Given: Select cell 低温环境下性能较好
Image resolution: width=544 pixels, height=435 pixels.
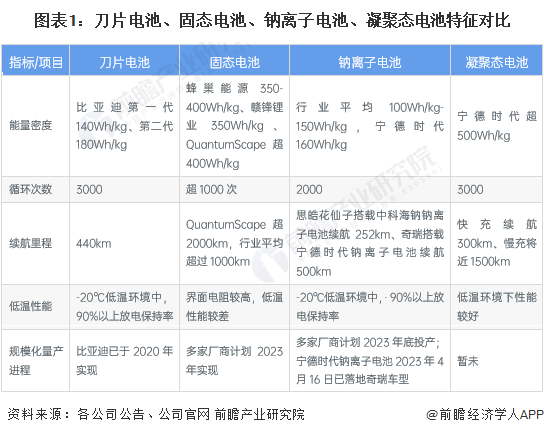Looking at the screenshot, I should pos(496,307).
